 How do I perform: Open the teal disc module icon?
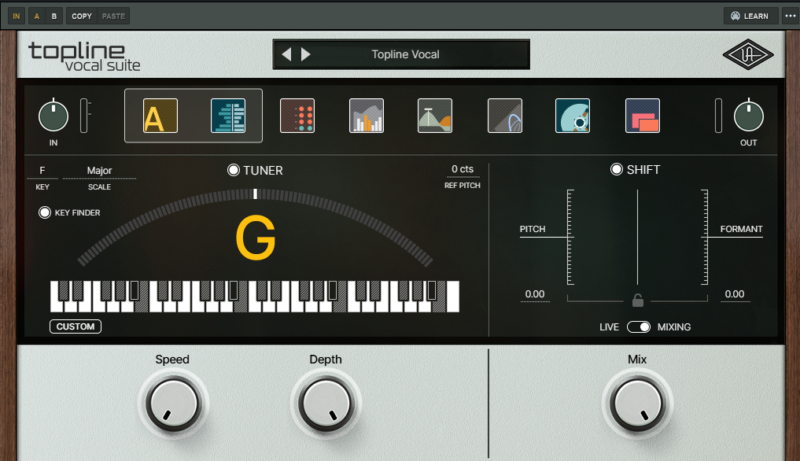(573, 116)
